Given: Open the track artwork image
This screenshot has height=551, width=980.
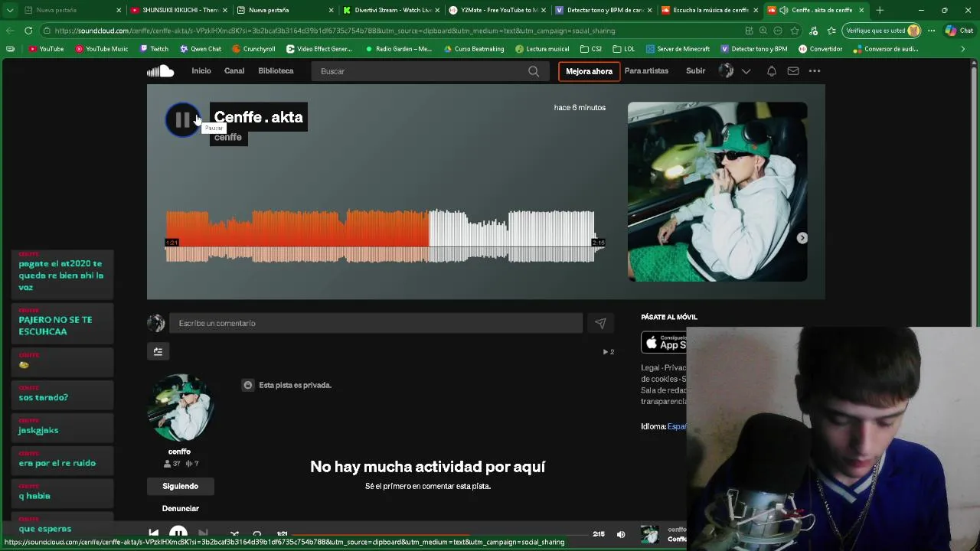Looking at the screenshot, I should click(717, 191).
